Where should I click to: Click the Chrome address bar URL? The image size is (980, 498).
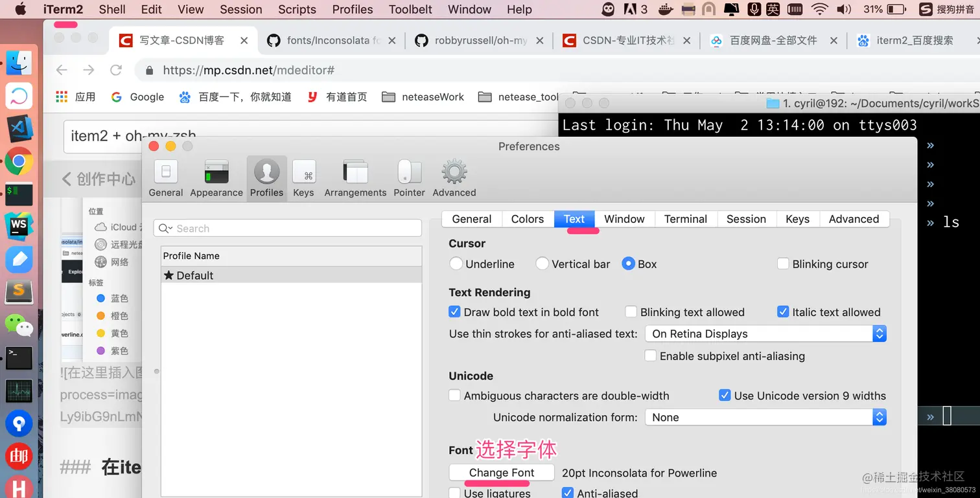(x=248, y=70)
